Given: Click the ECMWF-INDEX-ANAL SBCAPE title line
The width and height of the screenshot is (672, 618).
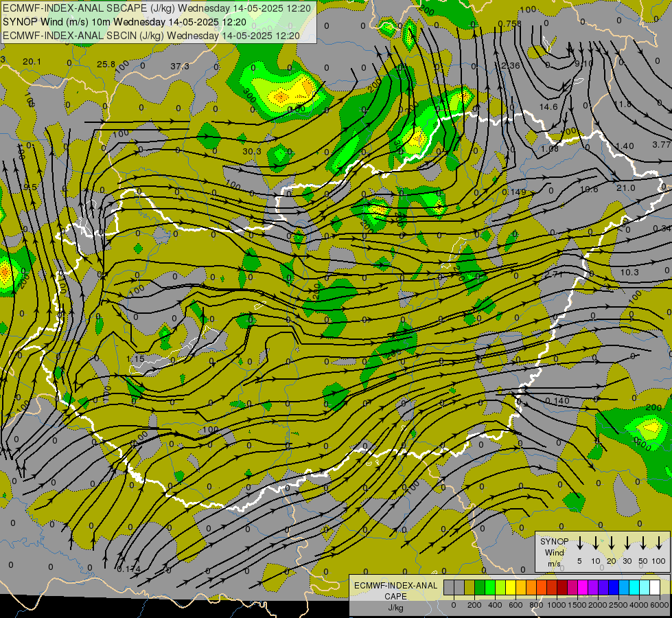Looking at the screenshot, I should 157,8.
